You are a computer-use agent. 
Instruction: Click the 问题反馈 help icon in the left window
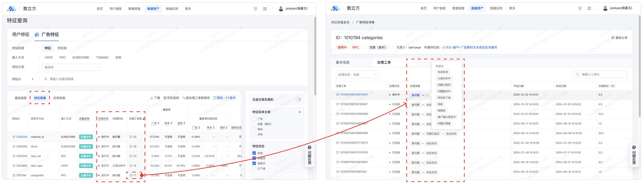pyautogui.click(x=309, y=147)
